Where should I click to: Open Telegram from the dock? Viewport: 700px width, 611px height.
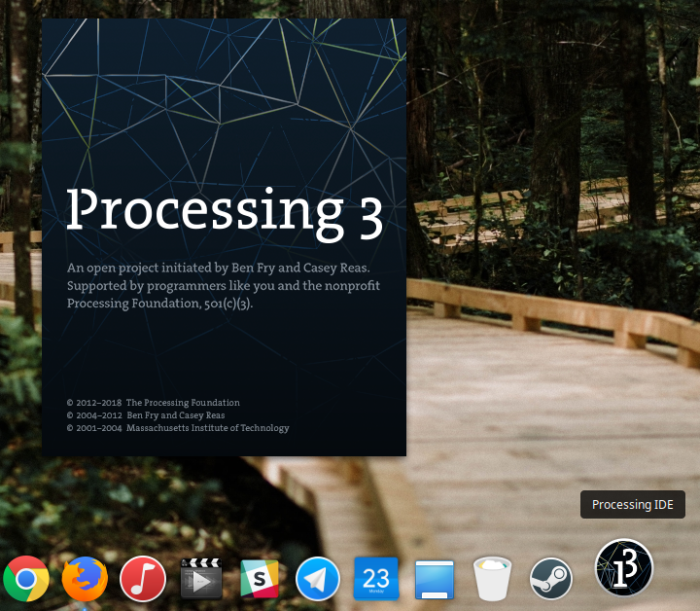click(317, 579)
